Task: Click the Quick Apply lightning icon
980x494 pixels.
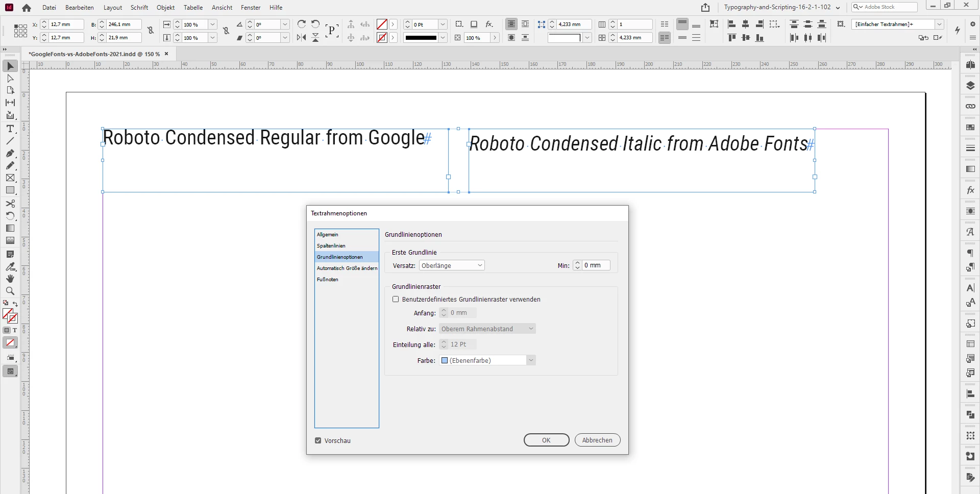Action: coord(958,31)
